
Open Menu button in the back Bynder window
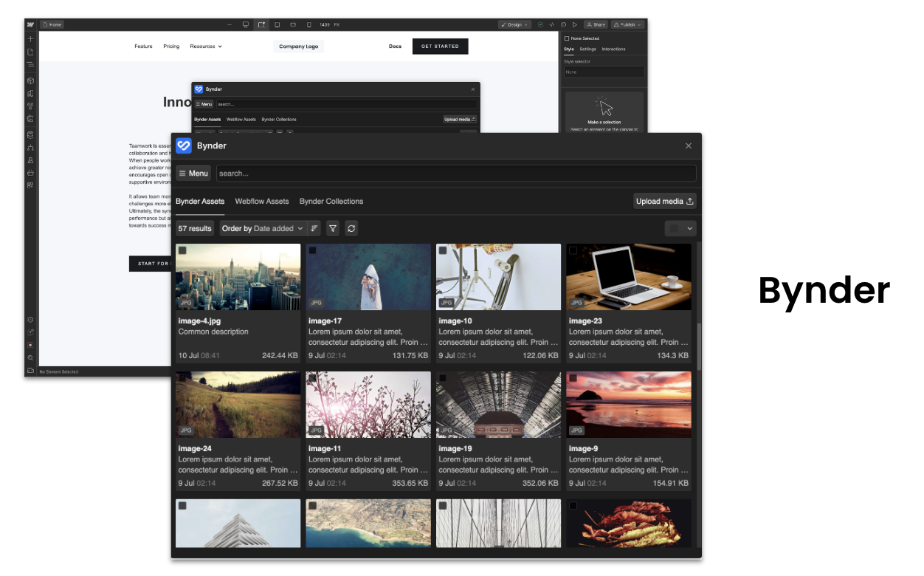(204, 104)
